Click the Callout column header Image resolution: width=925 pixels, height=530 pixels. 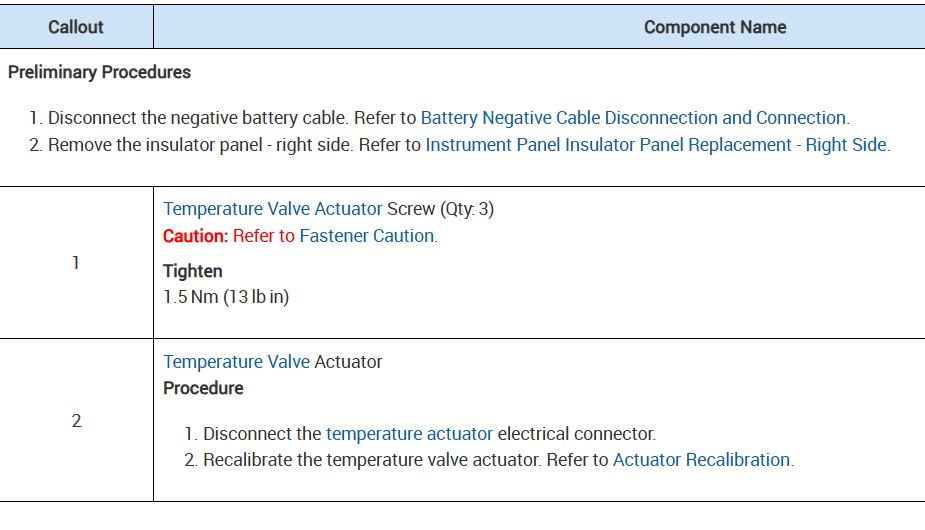(x=76, y=27)
